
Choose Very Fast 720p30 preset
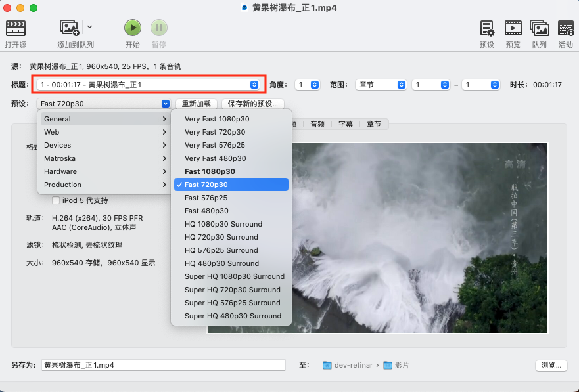point(231,132)
